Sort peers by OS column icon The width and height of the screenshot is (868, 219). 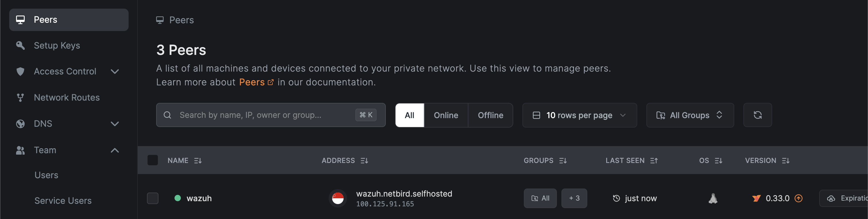pos(718,161)
